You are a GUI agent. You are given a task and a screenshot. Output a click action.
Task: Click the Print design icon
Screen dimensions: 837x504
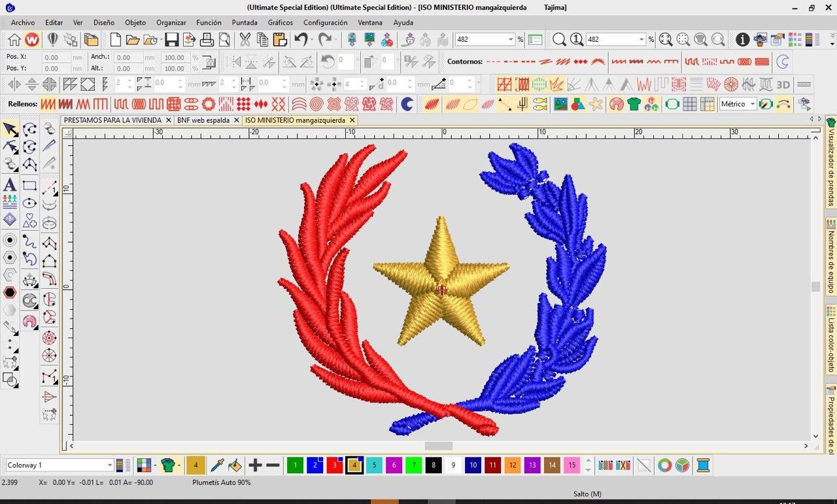[x=207, y=40]
